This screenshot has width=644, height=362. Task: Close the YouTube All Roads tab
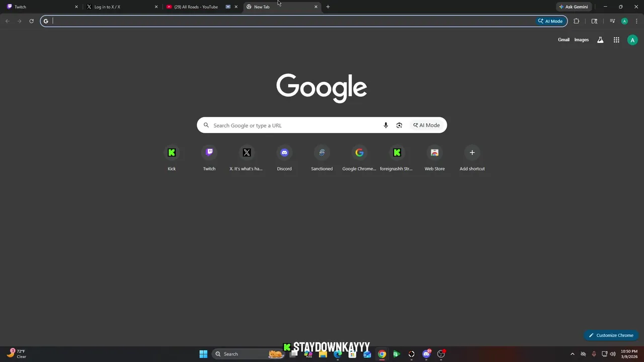236,7
